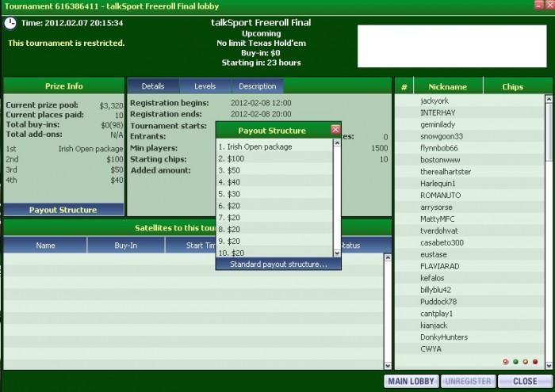Go to the MAIN LOBBY
555x392 pixels.
(x=411, y=381)
